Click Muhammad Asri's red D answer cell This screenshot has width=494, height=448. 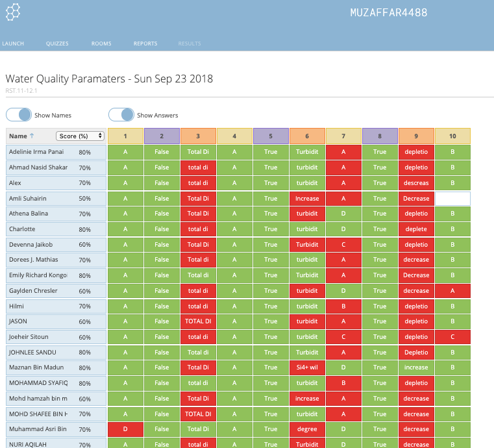(x=125, y=429)
